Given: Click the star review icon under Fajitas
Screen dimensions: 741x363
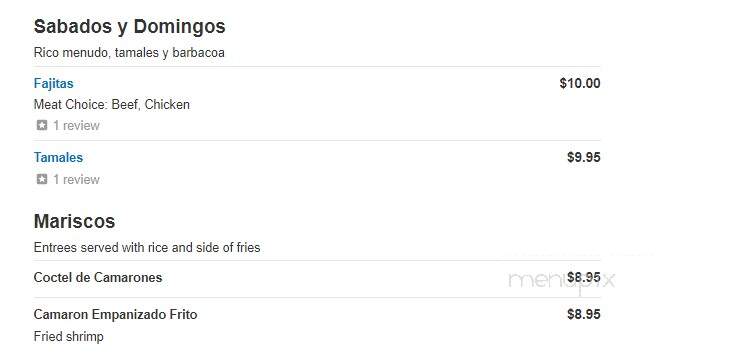Looking at the screenshot, I should coord(42,125).
